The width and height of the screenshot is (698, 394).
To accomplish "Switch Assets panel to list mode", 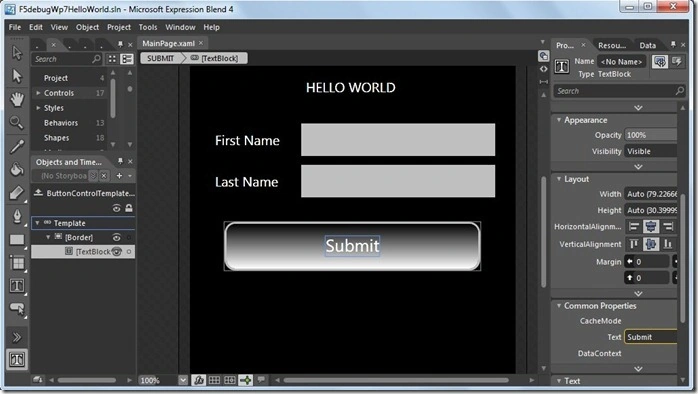I will tap(127, 59).
